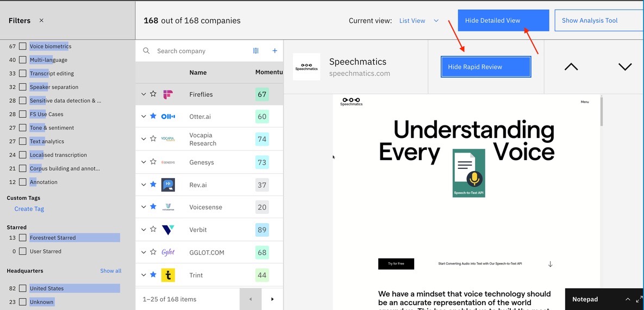The height and width of the screenshot is (310, 644).
Task: Expand the Vocapia Research row
Action: point(143,139)
